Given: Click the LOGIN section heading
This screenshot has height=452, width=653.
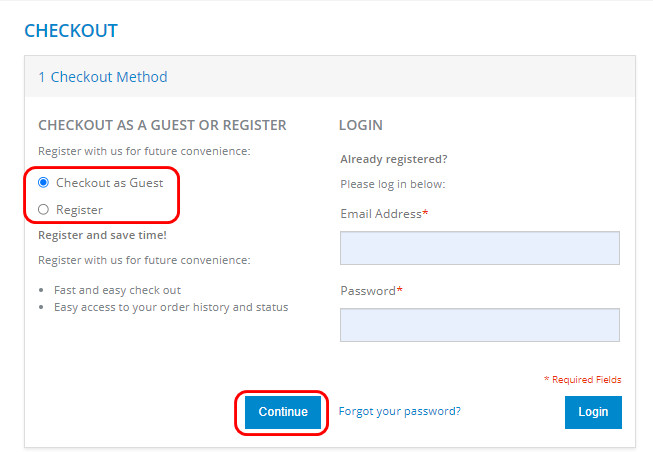Looking at the screenshot, I should tap(360, 126).
